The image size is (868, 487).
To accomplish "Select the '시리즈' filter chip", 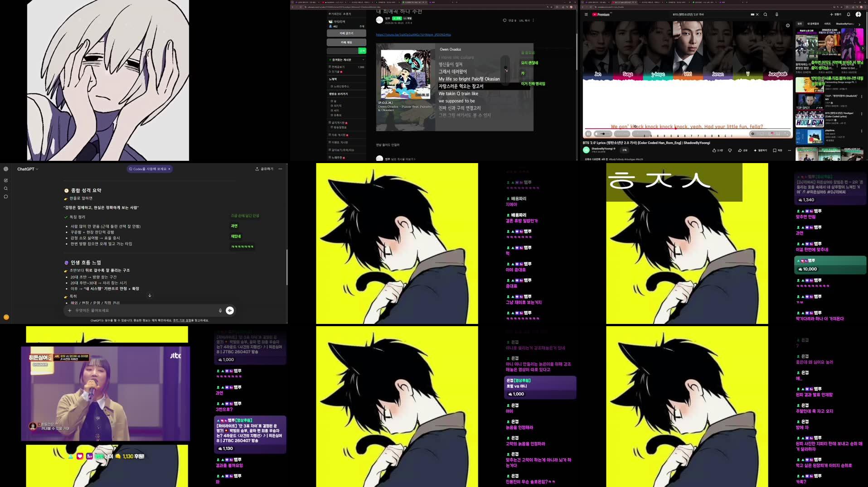I will tap(827, 24).
